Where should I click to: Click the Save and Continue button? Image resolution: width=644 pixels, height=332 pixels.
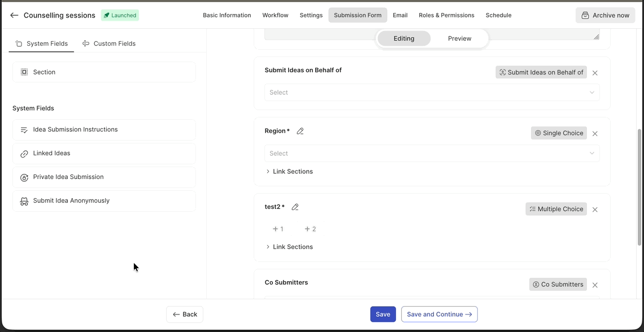point(439,314)
